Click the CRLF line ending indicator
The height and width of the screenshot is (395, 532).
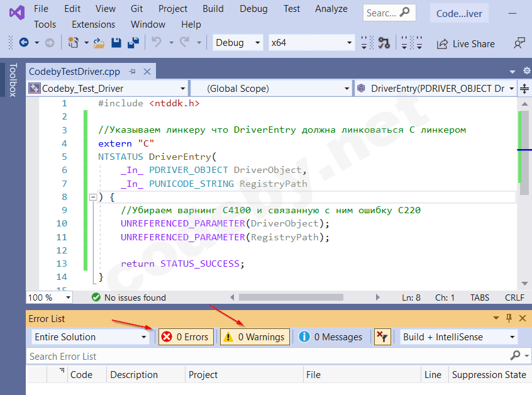pyautogui.click(x=514, y=298)
